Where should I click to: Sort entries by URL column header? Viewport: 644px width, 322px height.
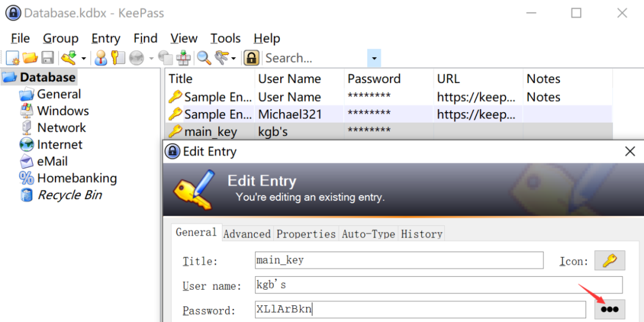pos(478,79)
